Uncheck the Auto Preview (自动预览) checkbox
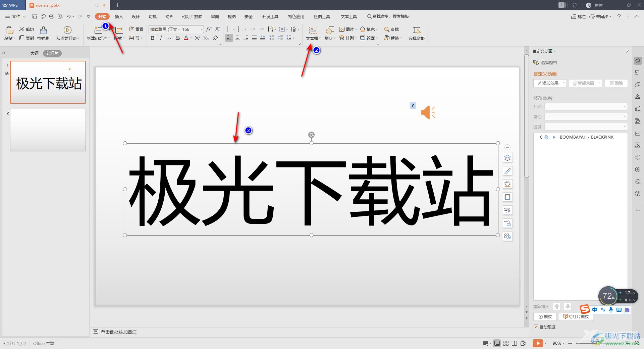The width and height of the screenshot is (644, 349). (x=536, y=327)
